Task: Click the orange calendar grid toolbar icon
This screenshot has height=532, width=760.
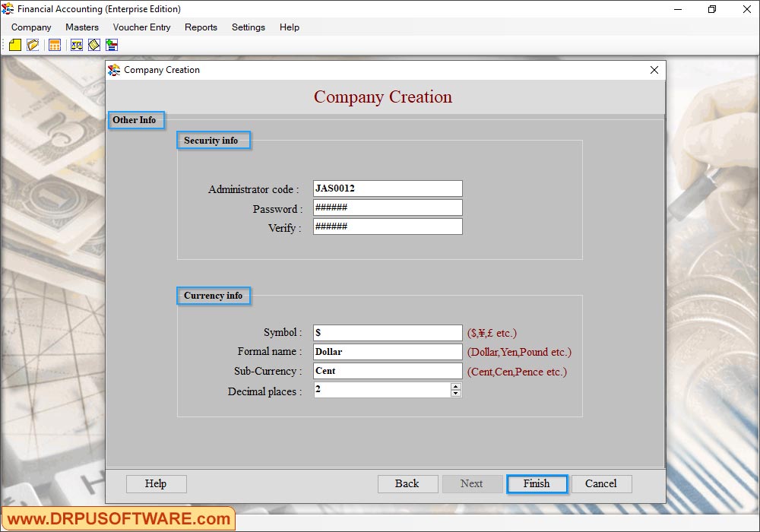Action: [x=55, y=46]
